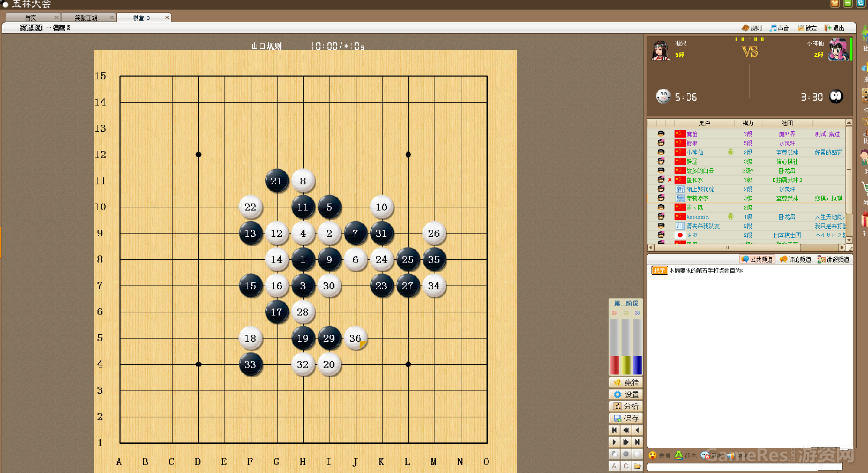
Task: Click the chat emoticon 表情 icon
Action: [x=653, y=455]
